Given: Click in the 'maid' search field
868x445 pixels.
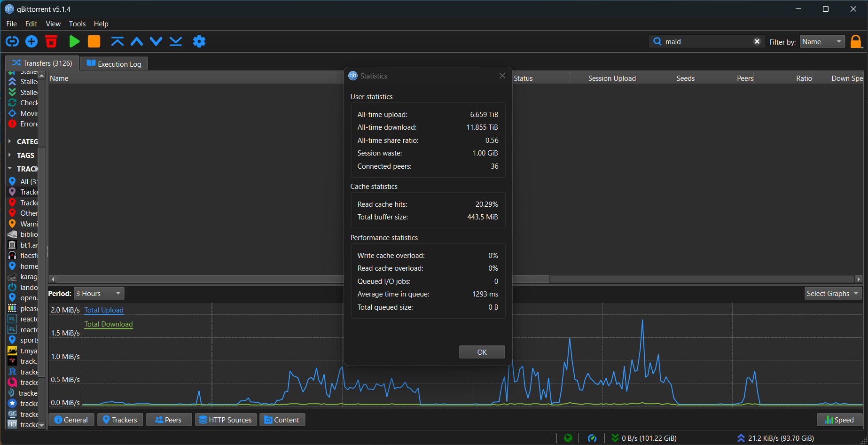Looking at the screenshot, I should click(707, 42).
